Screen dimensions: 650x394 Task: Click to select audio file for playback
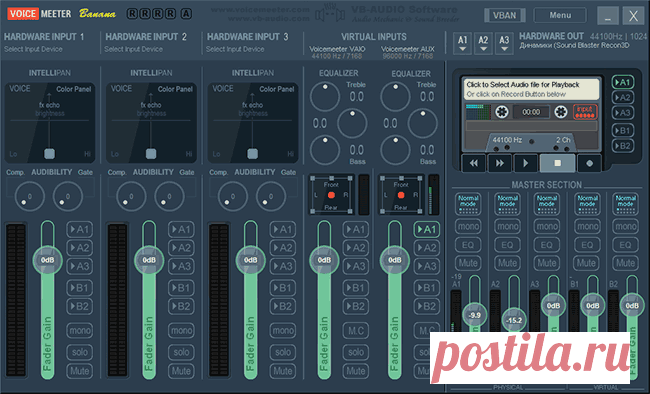coord(531,89)
